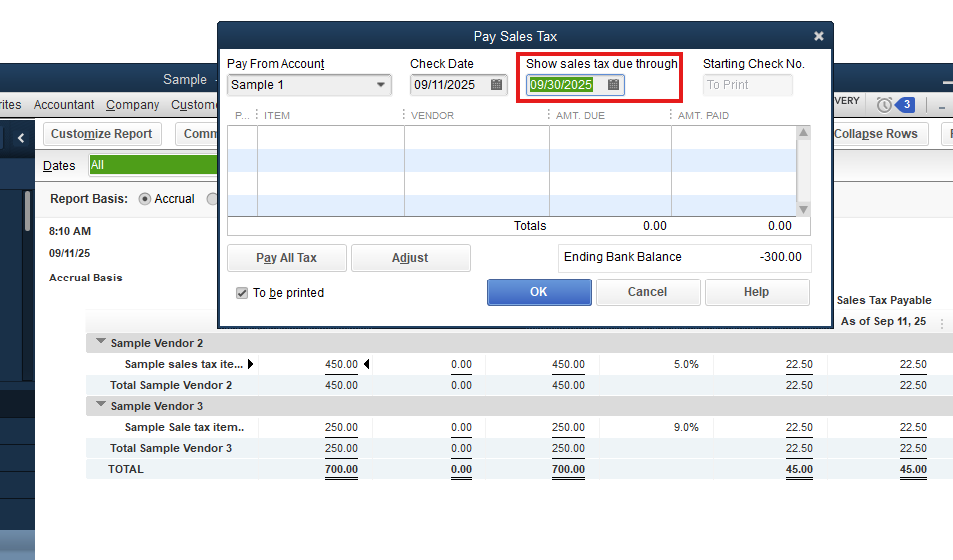Open the Customers menu
953x560 pixels.
(193, 105)
